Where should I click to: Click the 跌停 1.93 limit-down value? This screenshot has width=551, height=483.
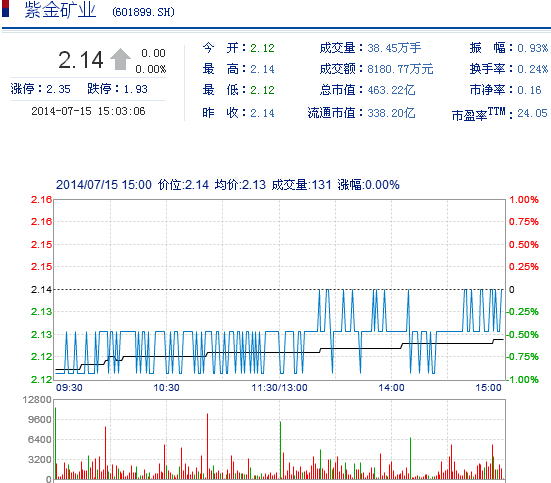(135, 89)
